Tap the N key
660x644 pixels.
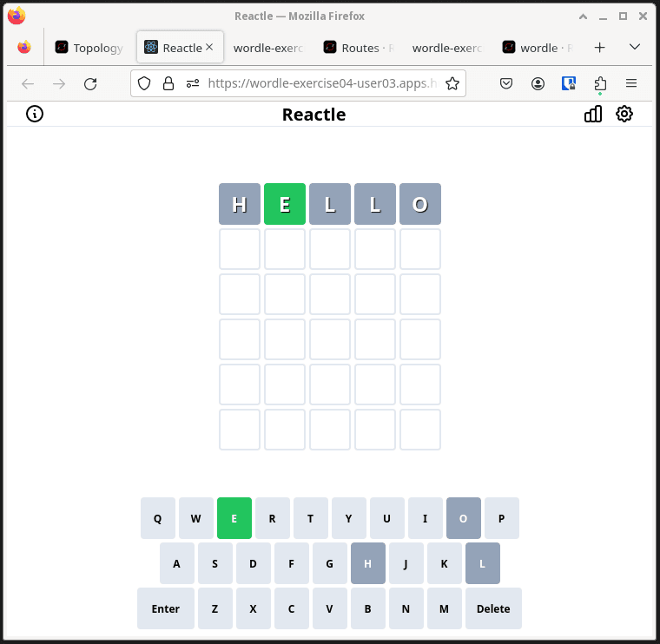click(x=406, y=608)
